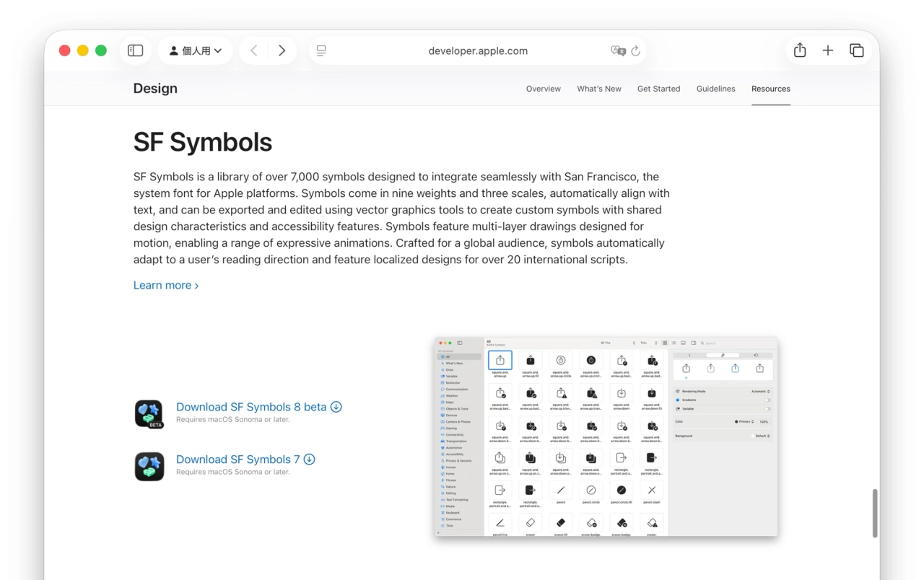
Task: Open the page menu icon in address bar
Action: [321, 50]
